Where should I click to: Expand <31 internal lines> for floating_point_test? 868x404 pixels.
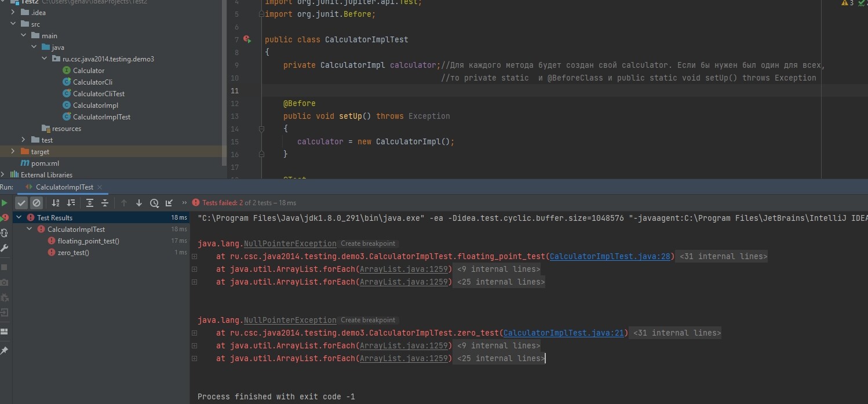pos(724,256)
